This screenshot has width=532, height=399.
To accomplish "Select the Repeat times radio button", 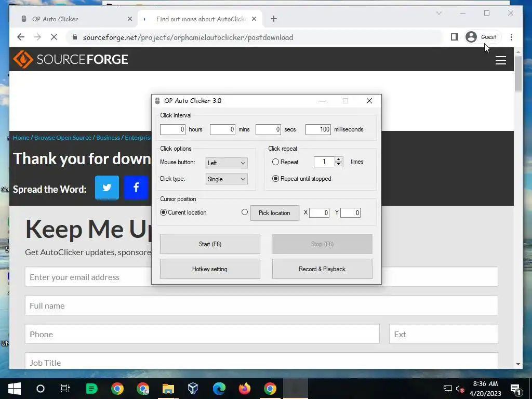I will click(x=275, y=162).
